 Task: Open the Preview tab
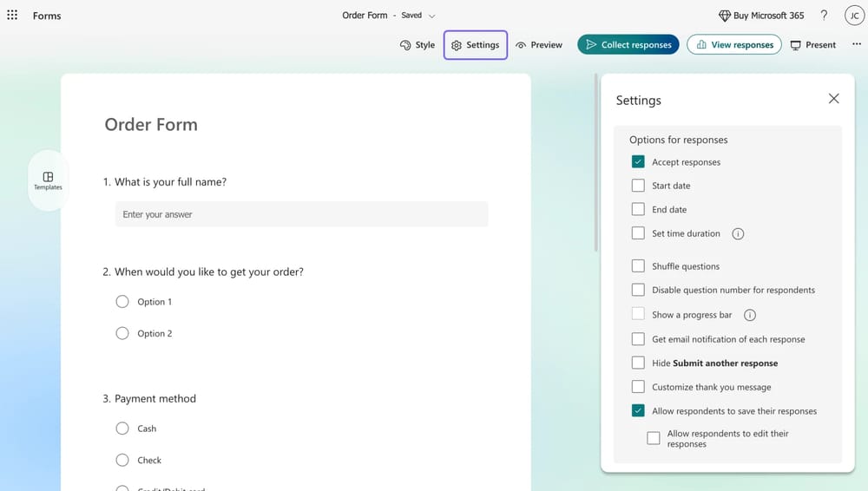(x=539, y=45)
